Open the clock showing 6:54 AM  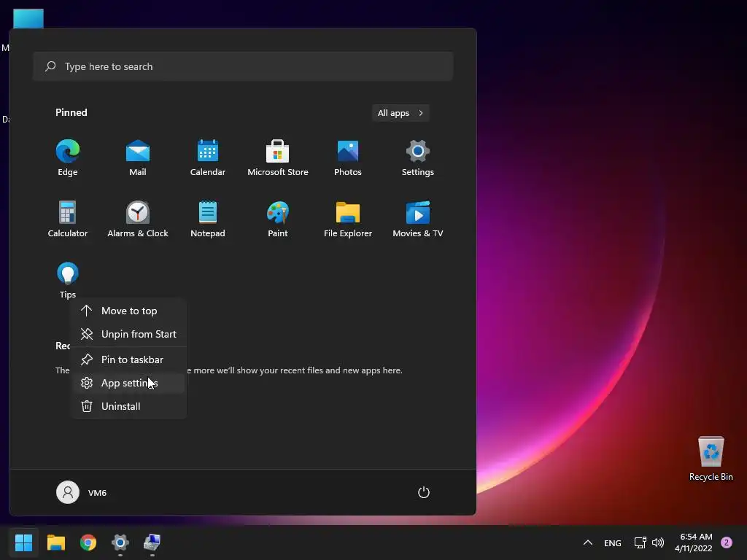[x=694, y=542]
